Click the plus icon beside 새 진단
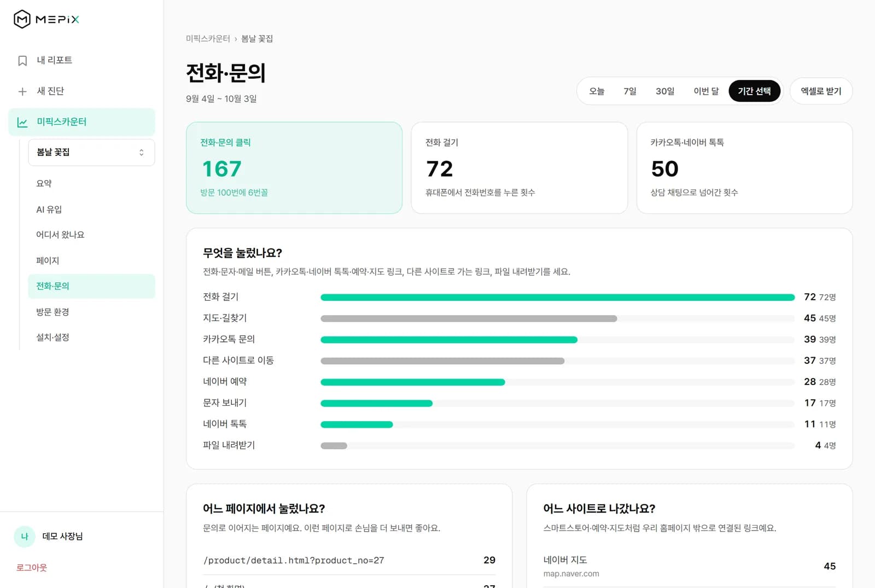 (22, 91)
